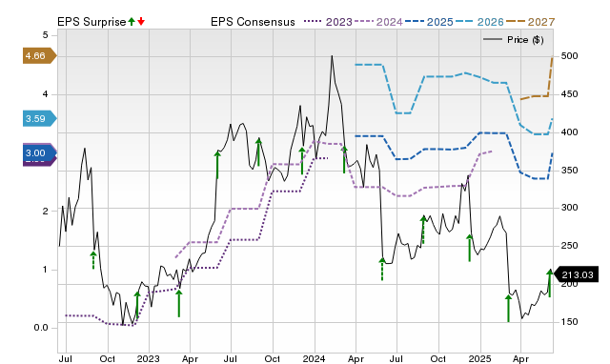Click the 1 label on the EPS axis
The image size is (610, 364).
pyautogui.click(x=45, y=270)
